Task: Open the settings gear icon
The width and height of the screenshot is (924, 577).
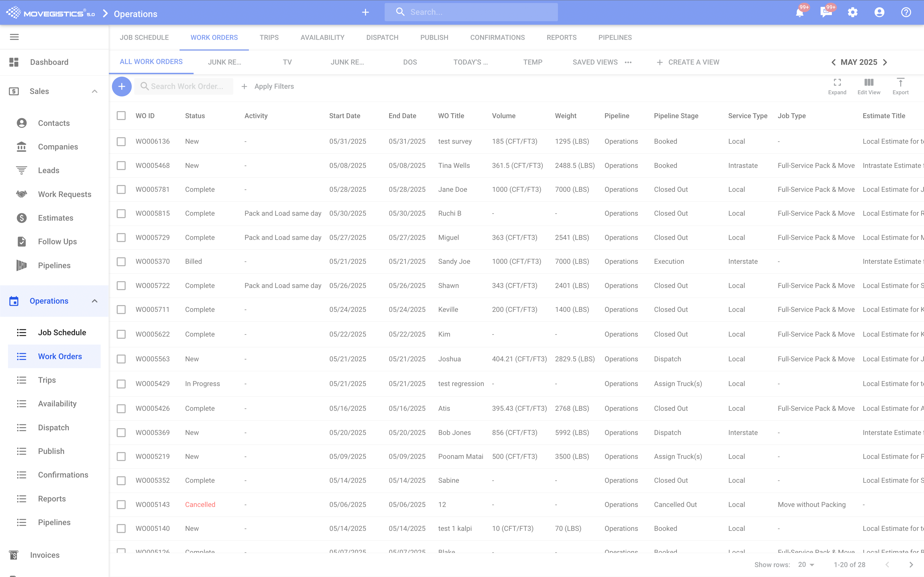Action: [852, 13]
